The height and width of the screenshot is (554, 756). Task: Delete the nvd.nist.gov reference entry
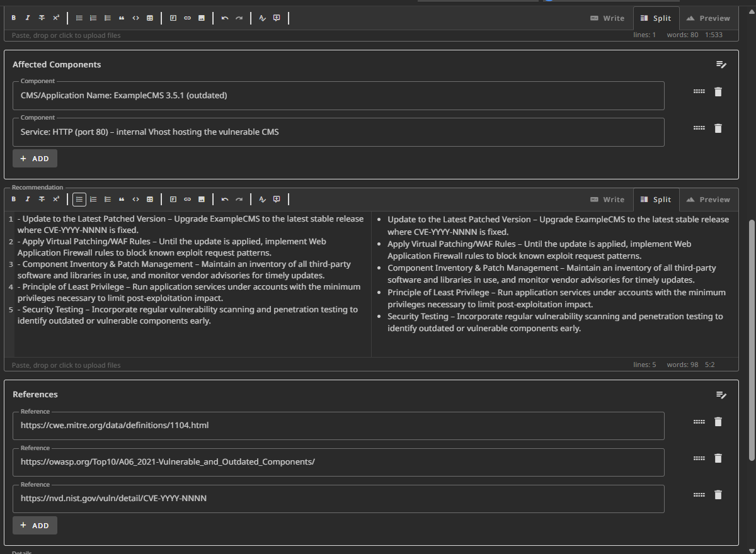coord(718,495)
